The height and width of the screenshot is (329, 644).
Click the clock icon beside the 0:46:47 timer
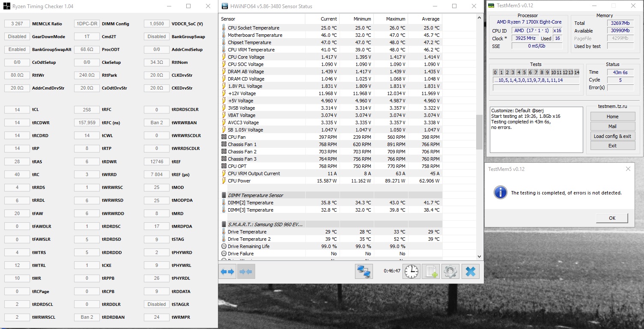(x=411, y=272)
